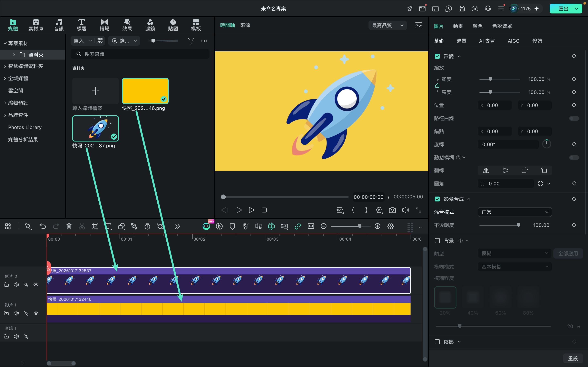Click the 重設 reset button

pos(573,358)
